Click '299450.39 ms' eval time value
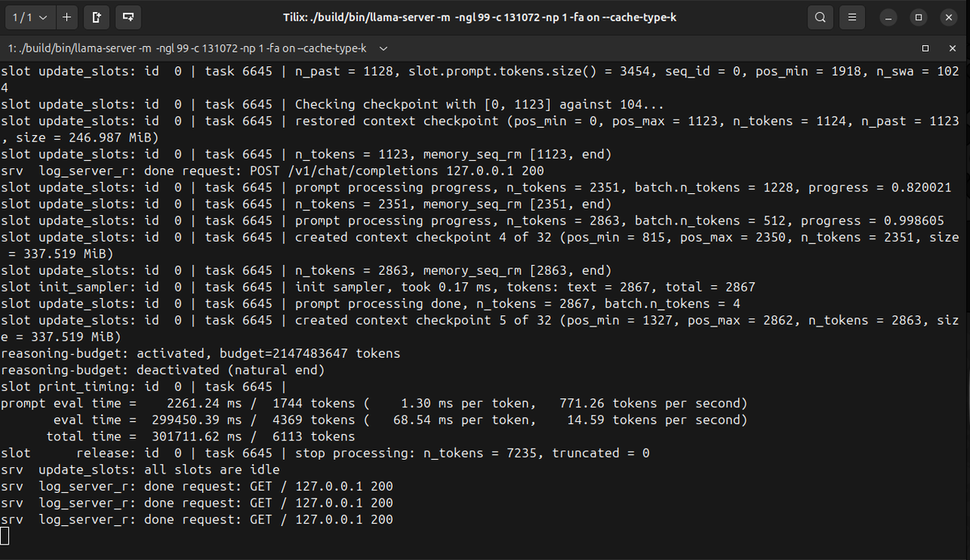This screenshot has width=970, height=560. 196,419
